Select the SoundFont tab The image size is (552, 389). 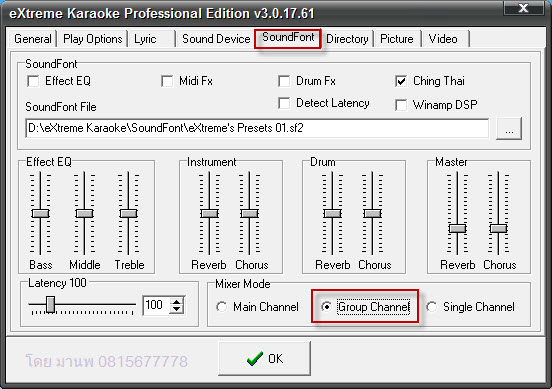pos(288,38)
